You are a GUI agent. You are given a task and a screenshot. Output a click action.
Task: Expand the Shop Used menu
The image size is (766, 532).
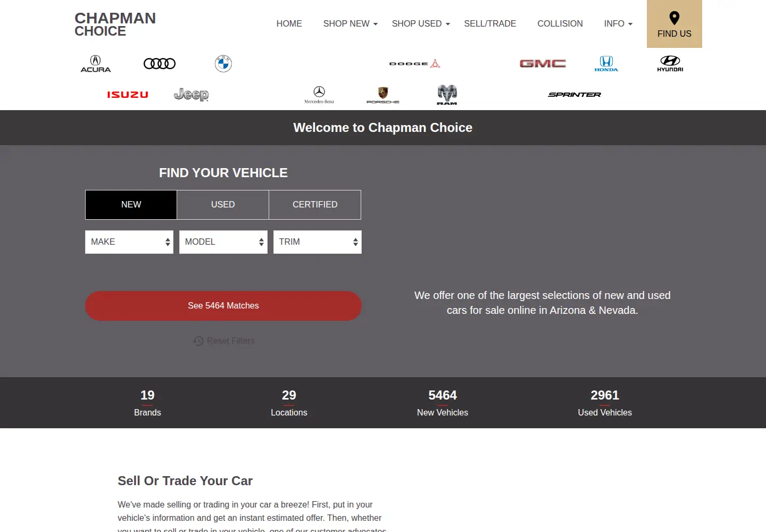point(421,24)
